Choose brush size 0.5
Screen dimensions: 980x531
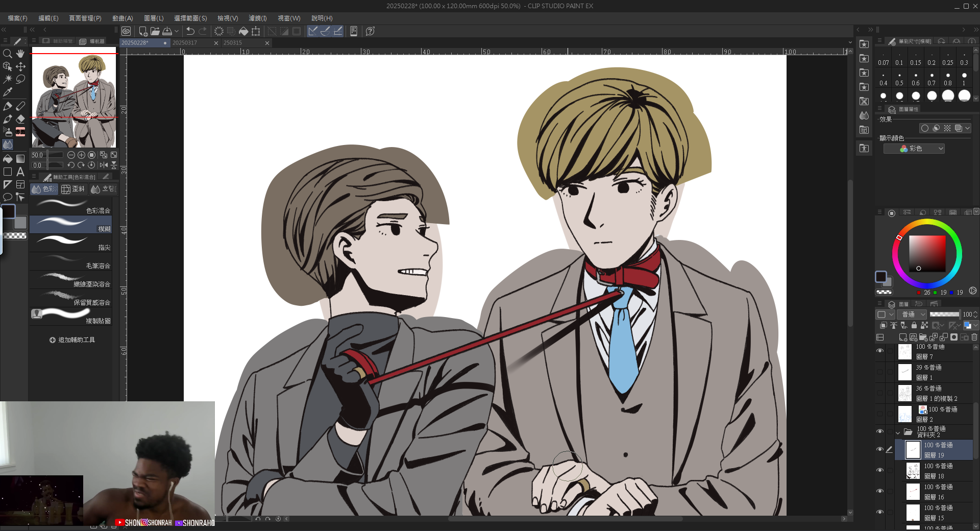(x=899, y=79)
